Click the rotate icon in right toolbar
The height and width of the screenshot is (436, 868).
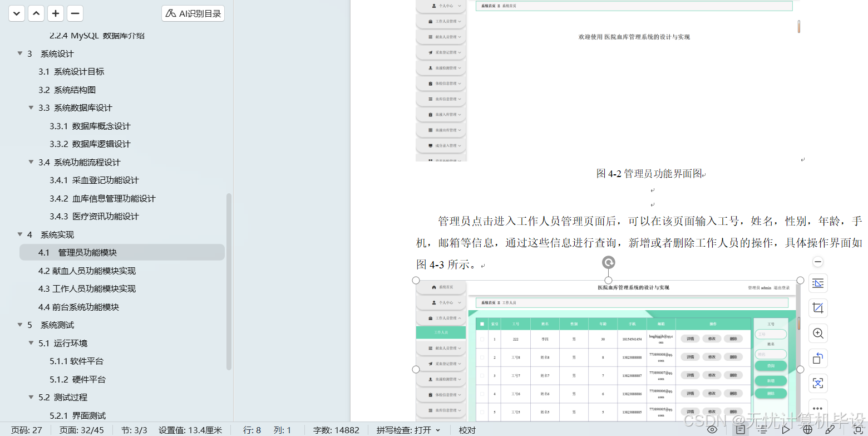(x=817, y=358)
